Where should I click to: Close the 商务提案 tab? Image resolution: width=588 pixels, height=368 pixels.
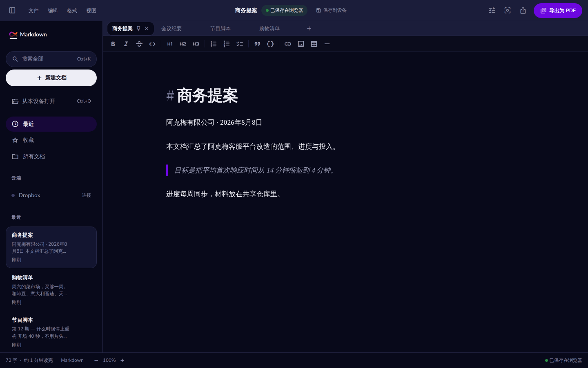point(147,28)
